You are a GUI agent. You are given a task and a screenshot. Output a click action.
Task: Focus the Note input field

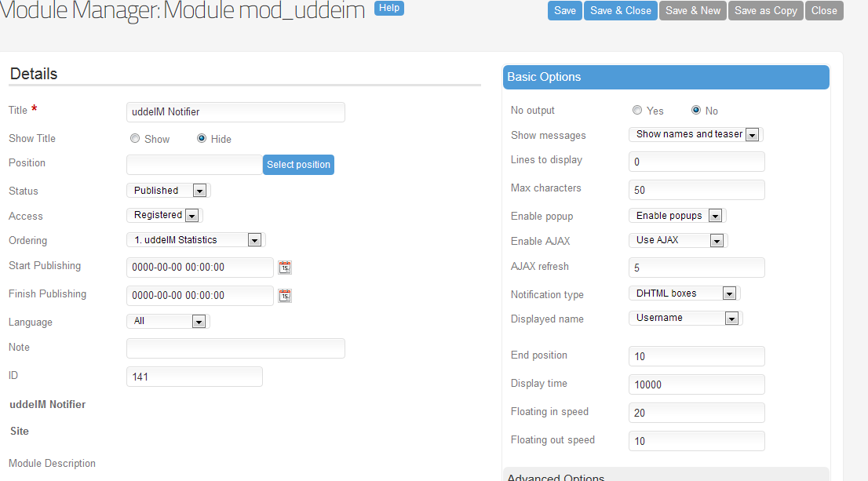pyautogui.click(x=235, y=348)
